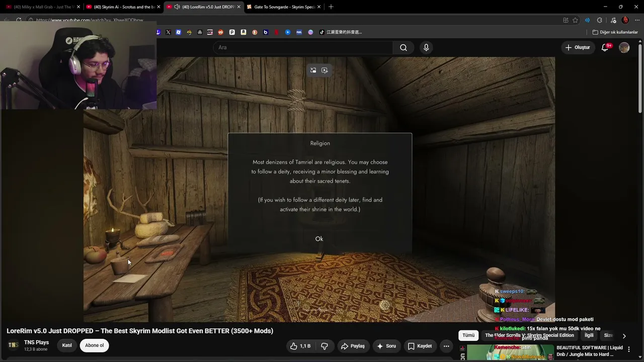Open the BEAUTIFUL SOFTWARE video thumbnail

[x=510, y=352]
